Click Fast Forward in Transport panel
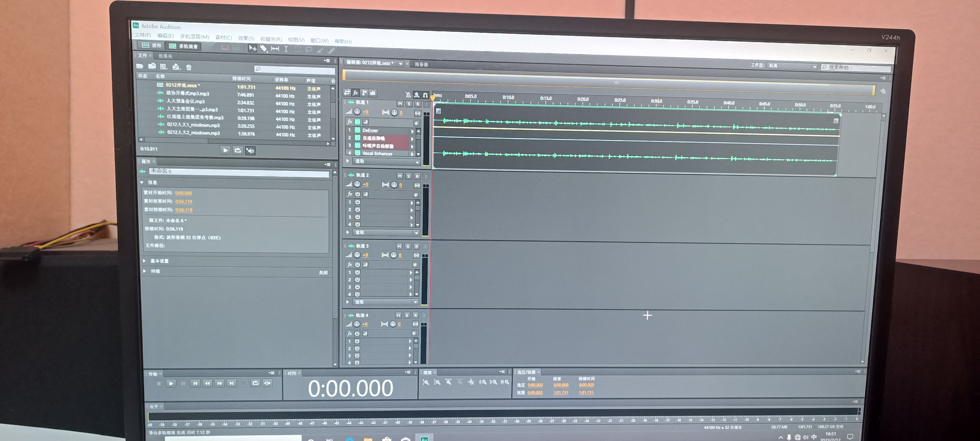 click(x=219, y=383)
